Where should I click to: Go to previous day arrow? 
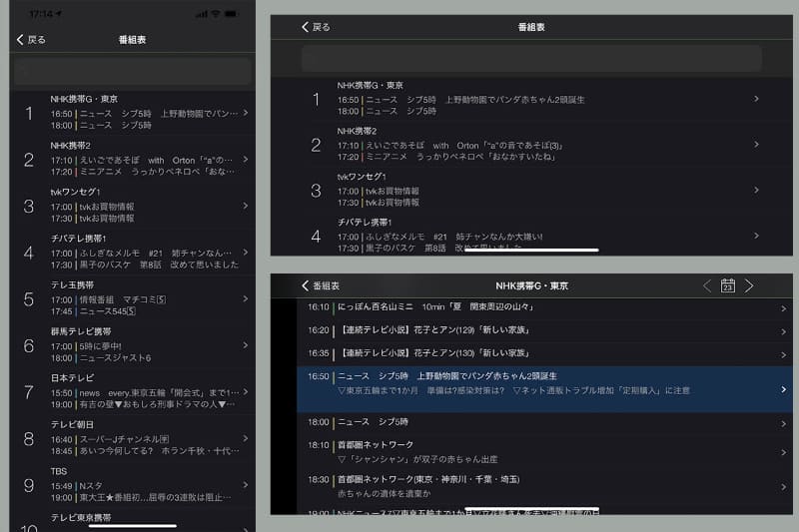point(707,285)
